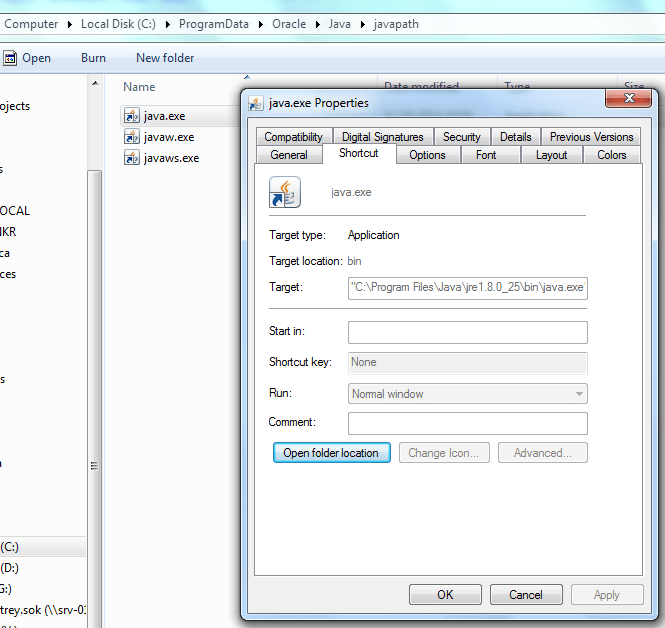The image size is (665, 628).
Task: Click ProgramData in the address breadcrumb
Action: tap(214, 24)
